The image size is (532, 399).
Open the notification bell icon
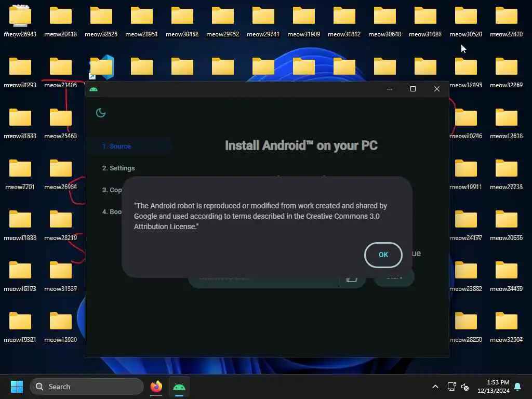tap(518, 387)
